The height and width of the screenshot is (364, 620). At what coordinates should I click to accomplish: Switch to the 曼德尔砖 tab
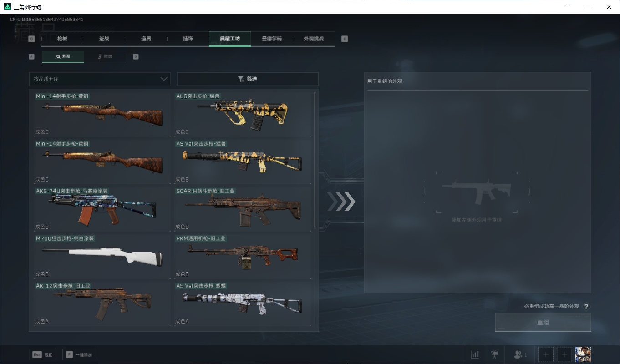272,39
